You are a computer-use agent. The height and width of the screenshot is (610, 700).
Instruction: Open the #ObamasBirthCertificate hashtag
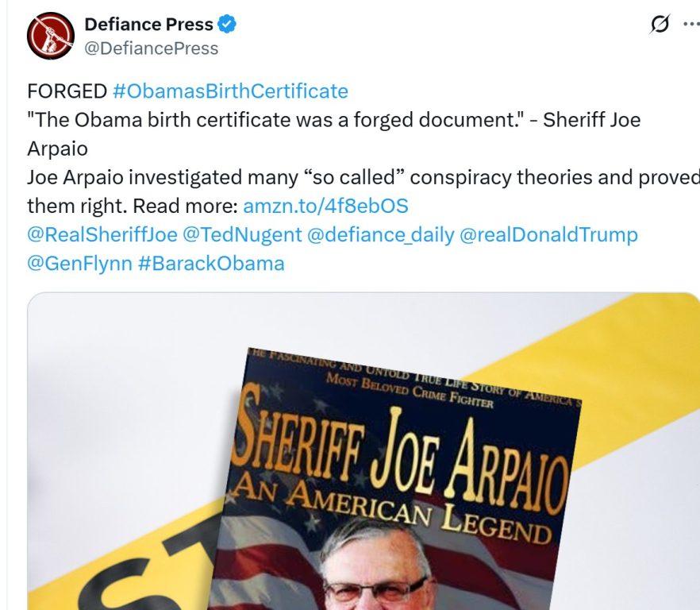230,91
